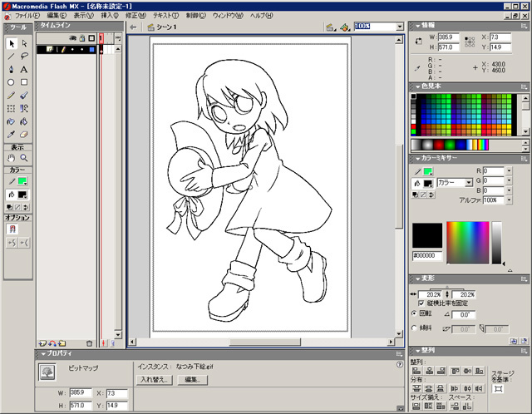
Task: Open the Help menu
Action: (x=261, y=16)
